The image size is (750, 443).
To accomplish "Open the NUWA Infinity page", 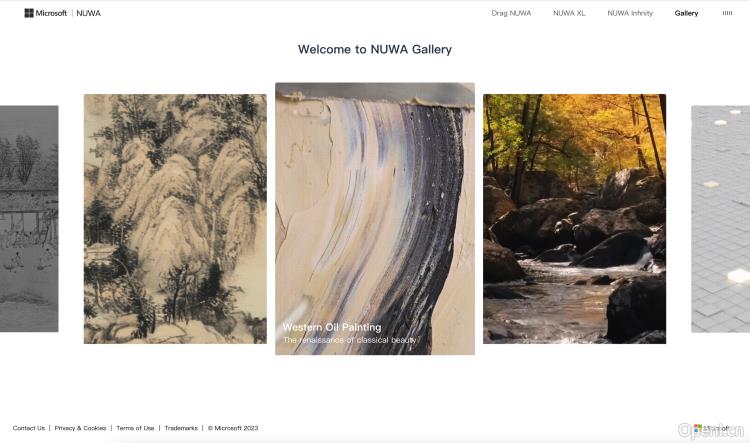I will [x=630, y=13].
